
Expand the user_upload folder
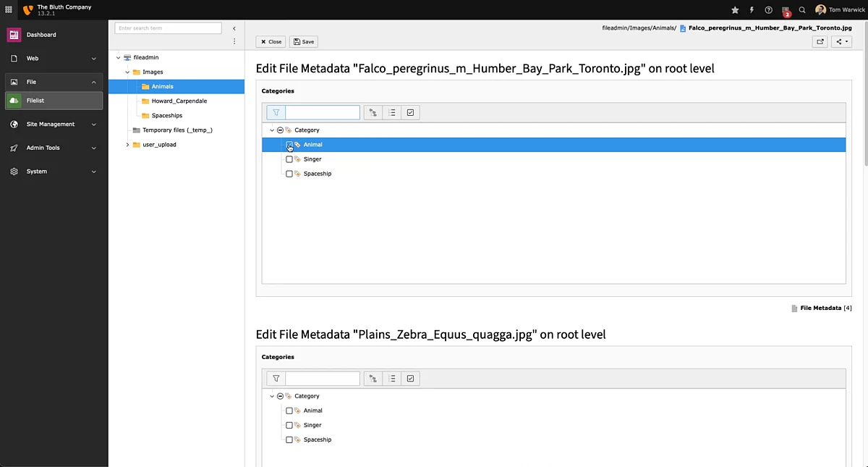128,145
